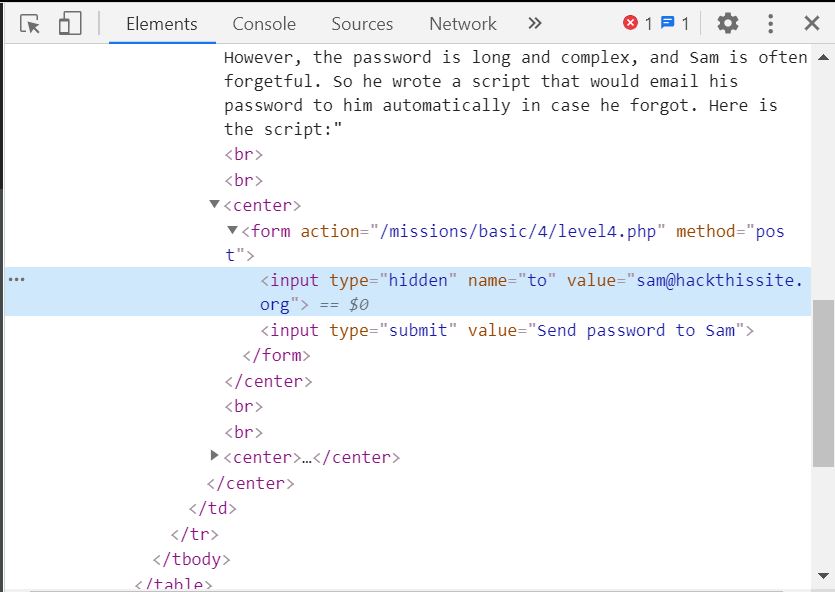Select the first br tag above center
The width and height of the screenshot is (835, 592).
244,154
